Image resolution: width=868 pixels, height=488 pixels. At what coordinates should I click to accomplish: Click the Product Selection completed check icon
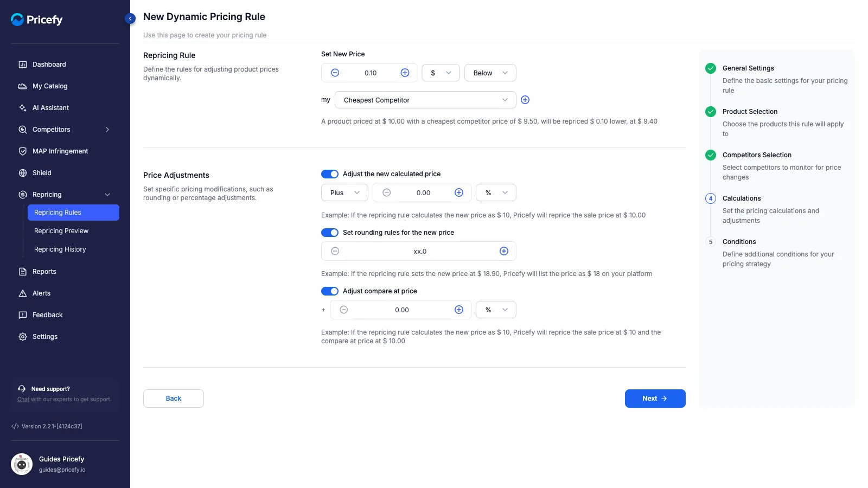[x=711, y=112]
